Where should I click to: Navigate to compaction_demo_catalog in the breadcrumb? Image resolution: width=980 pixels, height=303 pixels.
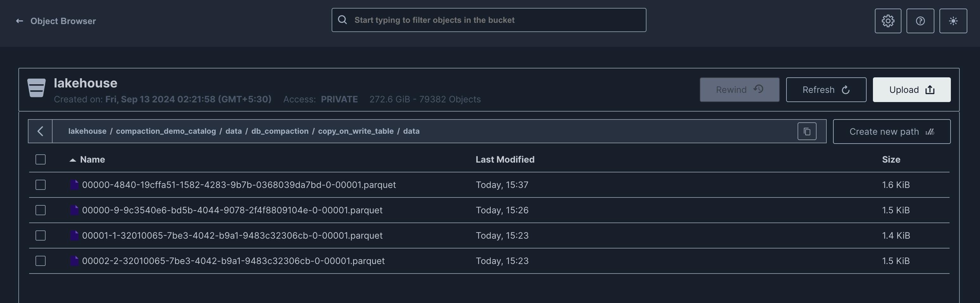[x=166, y=131]
